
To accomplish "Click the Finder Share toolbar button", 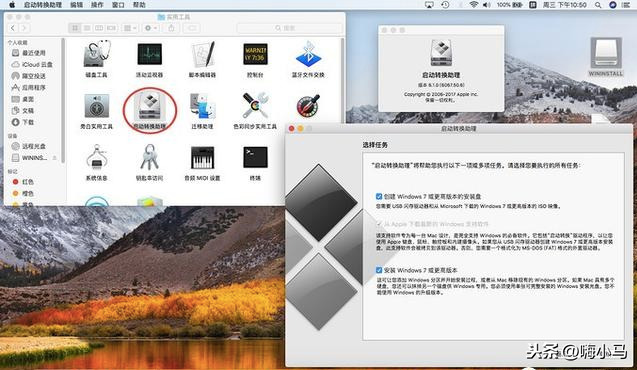I will (171, 28).
